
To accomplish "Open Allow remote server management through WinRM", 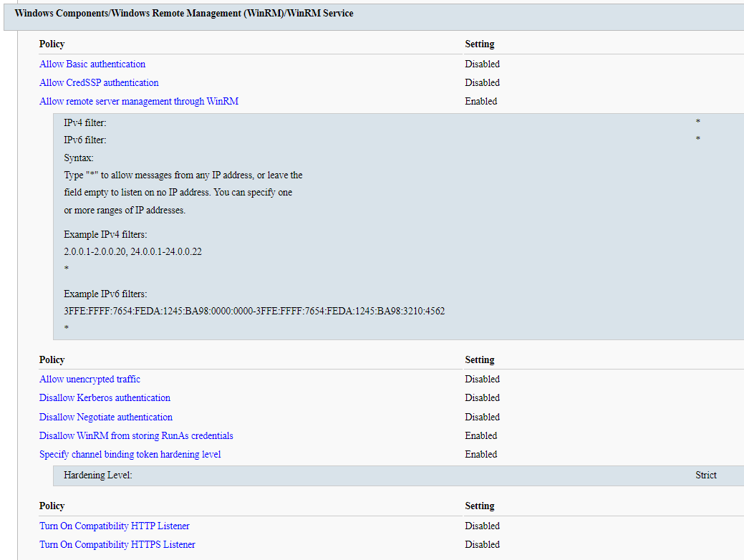I will [x=138, y=101].
